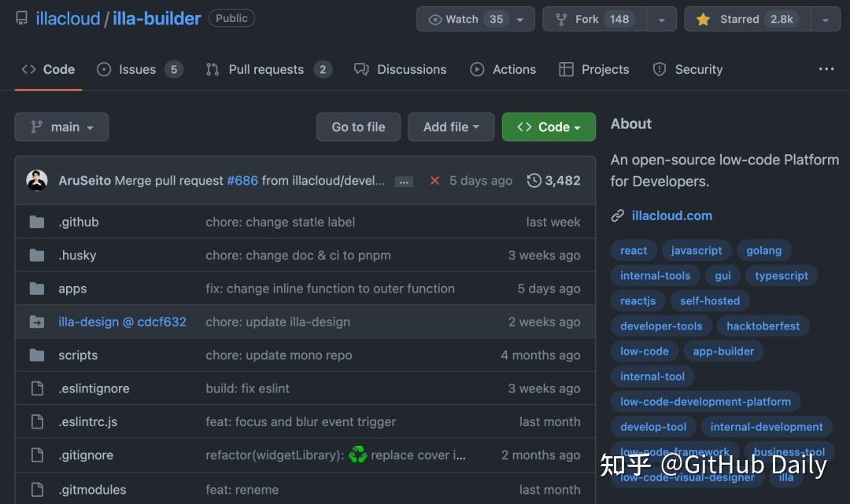Image resolution: width=850 pixels, height=504 pixels.
Task: Click the Go to file button
Action: tap(358, 127)
